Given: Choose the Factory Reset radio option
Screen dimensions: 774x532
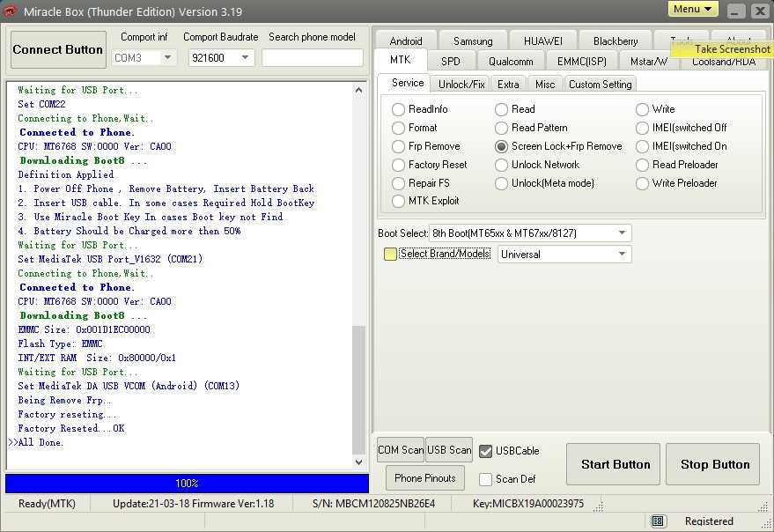Looking at the screenshot, I should point(399,165).
